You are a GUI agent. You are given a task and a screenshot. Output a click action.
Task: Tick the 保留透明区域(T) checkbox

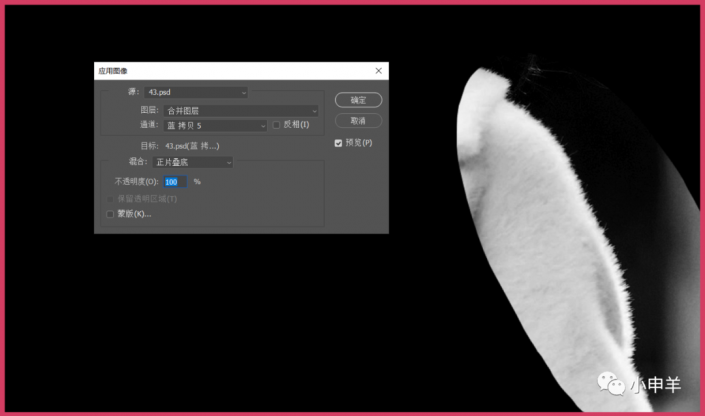[x=110, y=199]
